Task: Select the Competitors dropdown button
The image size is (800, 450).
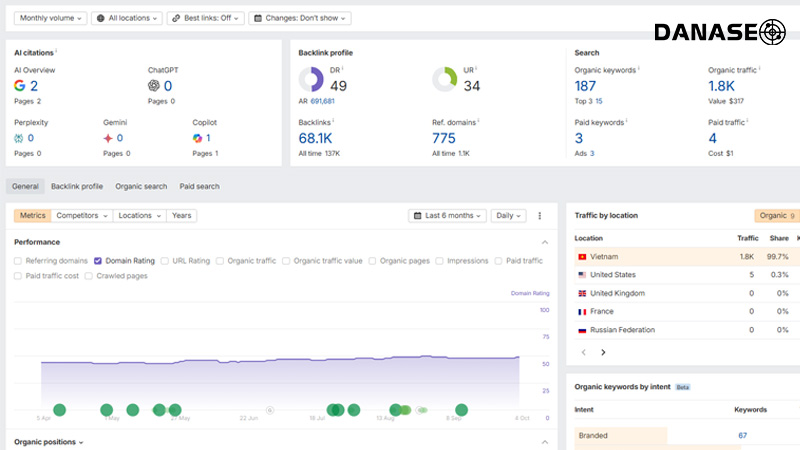Action: [x=81, y=215]
